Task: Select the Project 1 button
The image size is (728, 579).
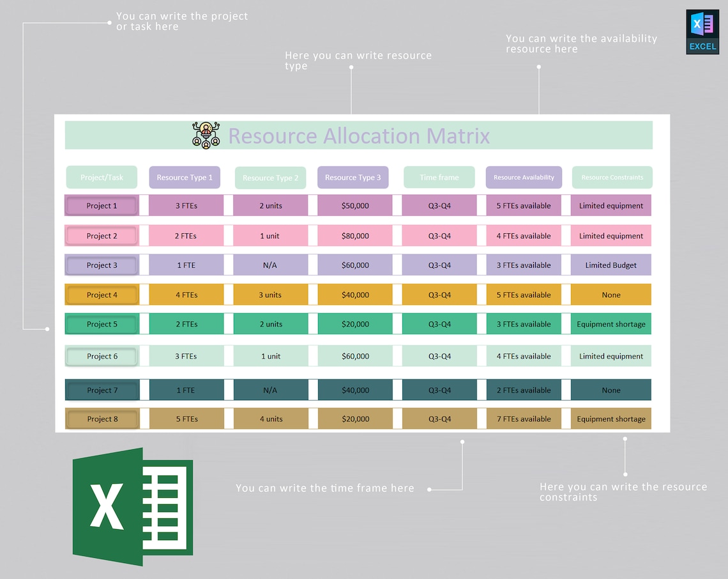Action: click(x=102, y=205)
